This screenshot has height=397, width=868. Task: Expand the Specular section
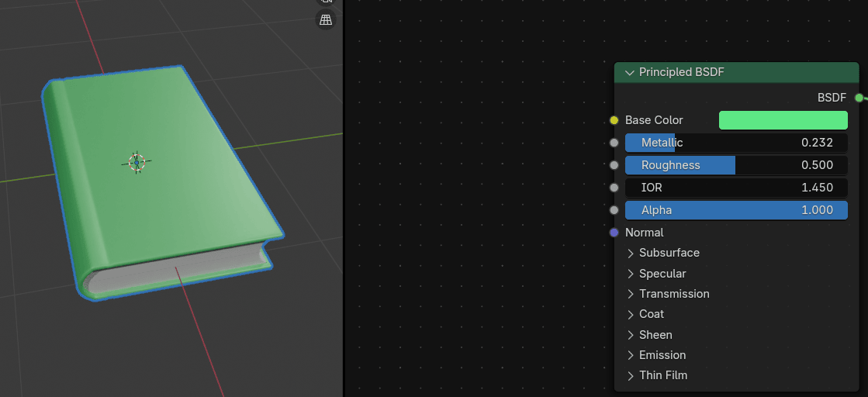(631, 274)
